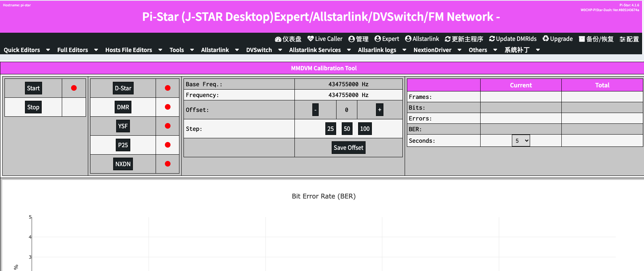The height and width of the screenshot is (271, 644).
Task: Expand the NextionDriver dropdown arrow
Action: click(x=459, y=50)
